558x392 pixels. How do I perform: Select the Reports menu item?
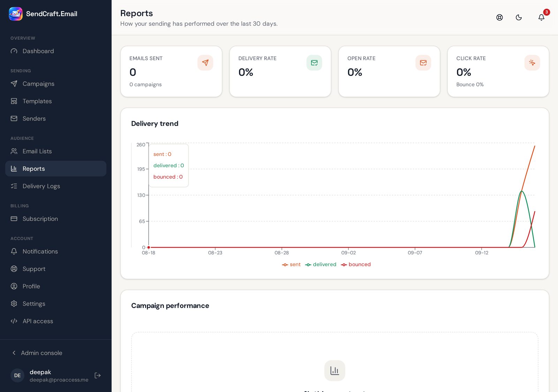pos(56,169)
